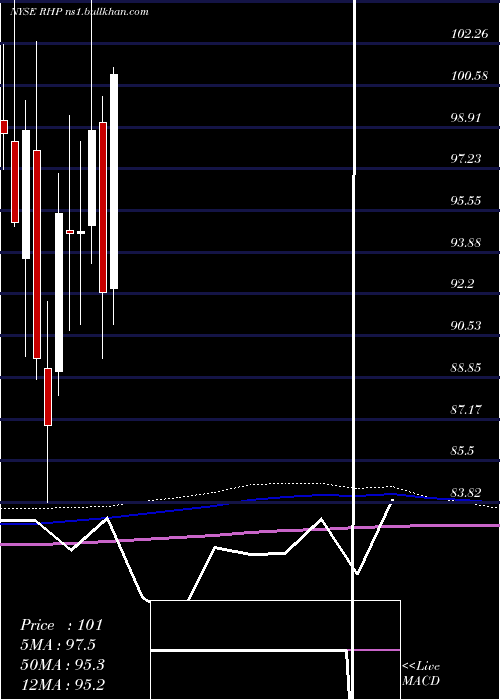Viewport: 500px width, 700px height.
Task: Click the 100.58 price axis label
Action: tap(470, 75)
